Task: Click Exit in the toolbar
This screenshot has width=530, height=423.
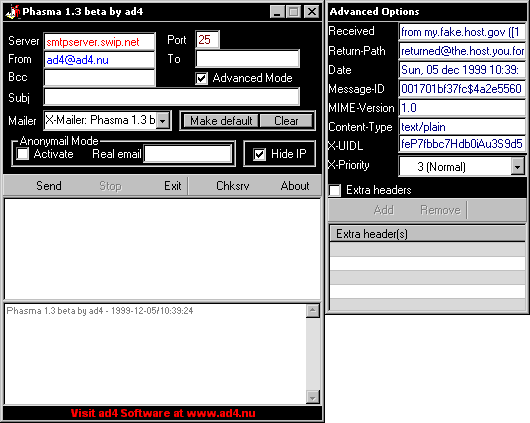Action: 173,186
